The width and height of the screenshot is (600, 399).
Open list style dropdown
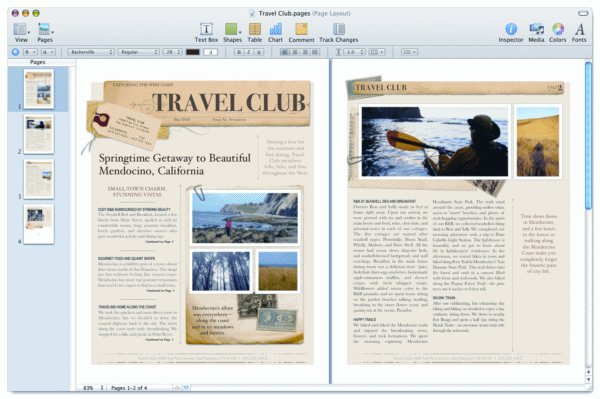(x=409, y=52)
